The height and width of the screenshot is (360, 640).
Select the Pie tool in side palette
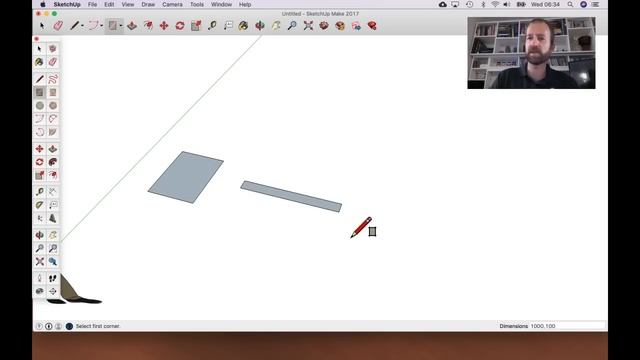pos(53,132)
